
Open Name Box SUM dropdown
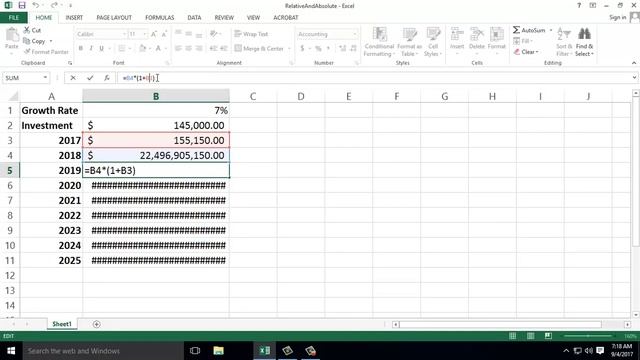coord(45,78)
